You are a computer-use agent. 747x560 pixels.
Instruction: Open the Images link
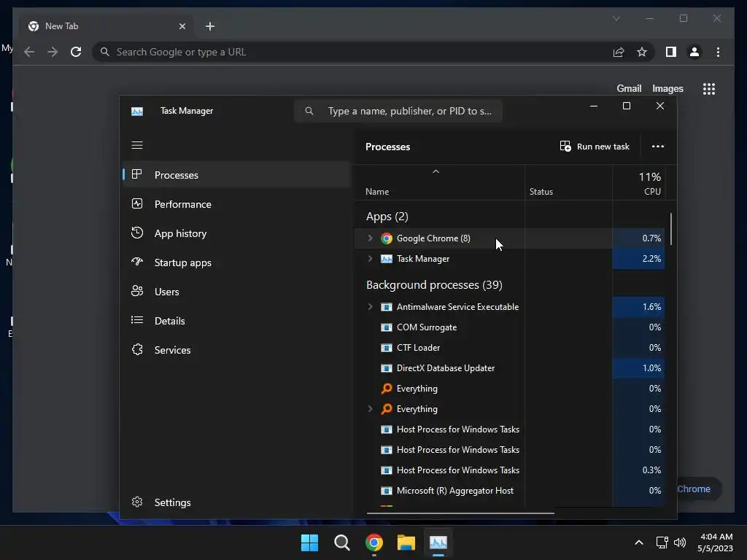pos(667,88)
